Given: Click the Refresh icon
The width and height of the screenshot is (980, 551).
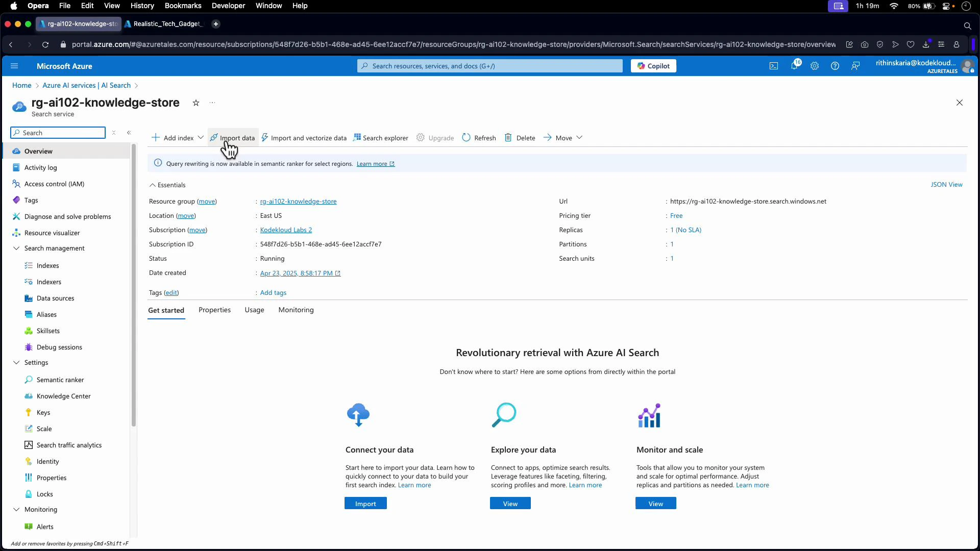Looking at the screenshot, I should tap(466, 137).
